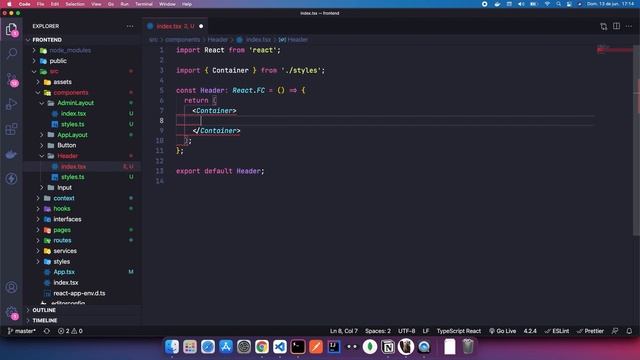
Task: Click the feedback icon in status bar
Action: click(615, 331)
